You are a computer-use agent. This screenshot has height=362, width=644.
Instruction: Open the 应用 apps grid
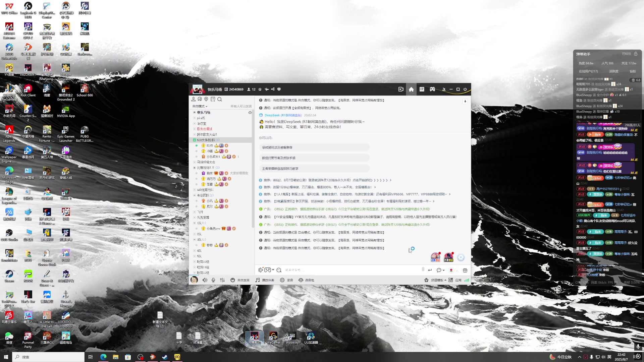tap(455, 280)
